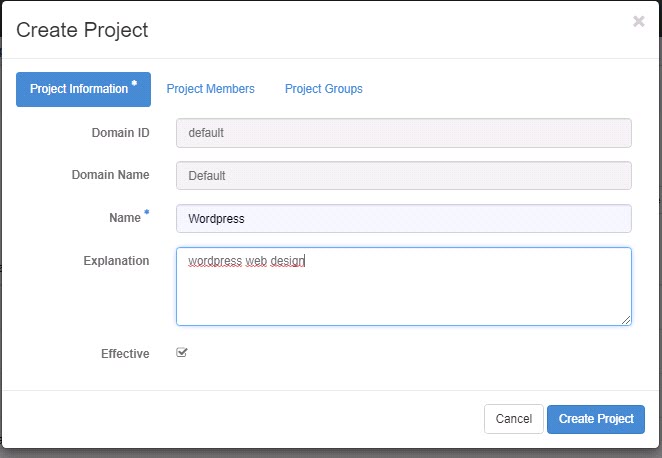662x458 pixels.
Task: Click the underlined word design in Explanation
Action: click(x=287, y=261)
